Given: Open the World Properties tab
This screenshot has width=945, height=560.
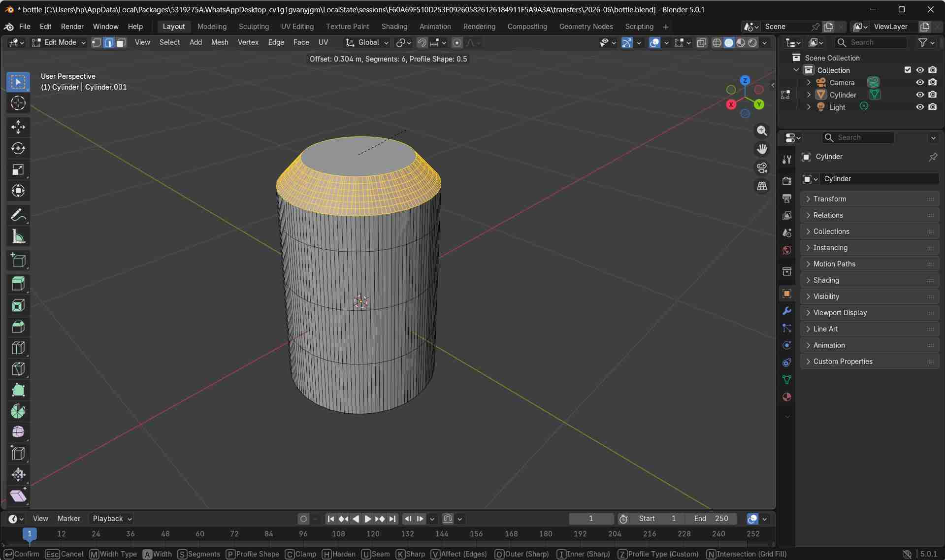Looking at the screenshot, I should click(786, 250).
